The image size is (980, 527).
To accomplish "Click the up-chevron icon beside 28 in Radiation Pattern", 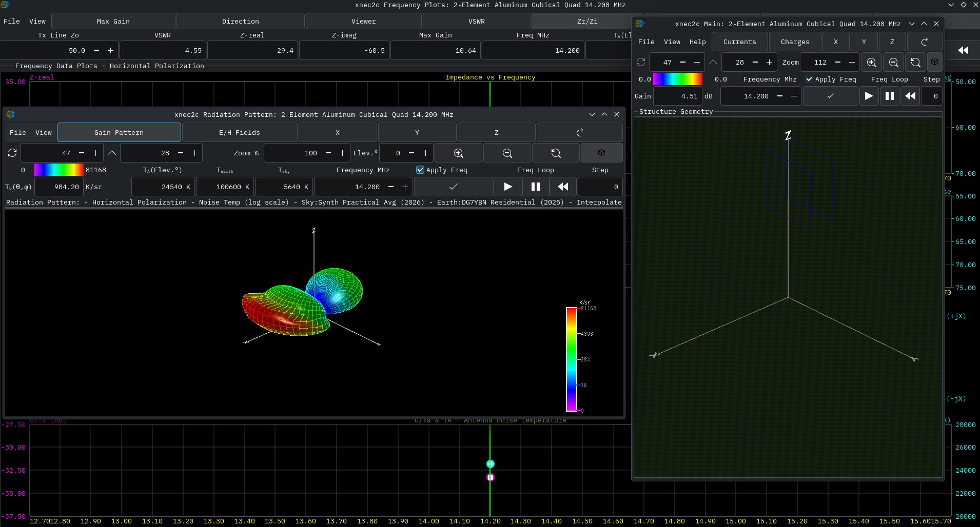I will [x=111, y=153].
